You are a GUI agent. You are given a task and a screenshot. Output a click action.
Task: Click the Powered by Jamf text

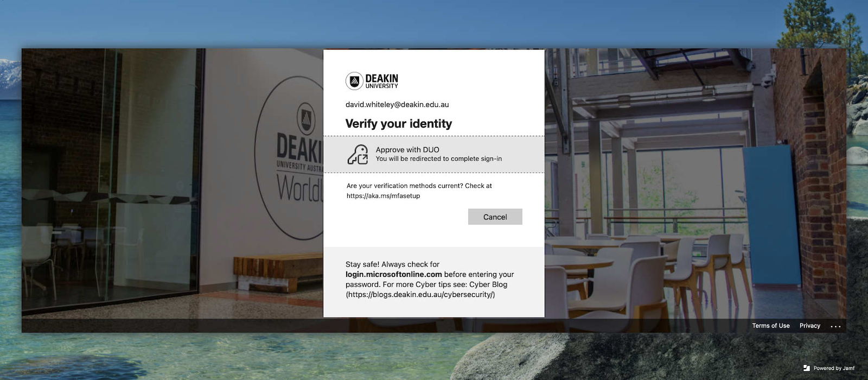(x=834, y=368)
